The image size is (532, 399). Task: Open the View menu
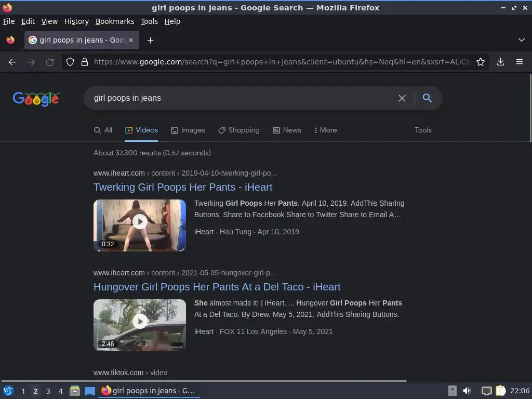click(49, 21)
